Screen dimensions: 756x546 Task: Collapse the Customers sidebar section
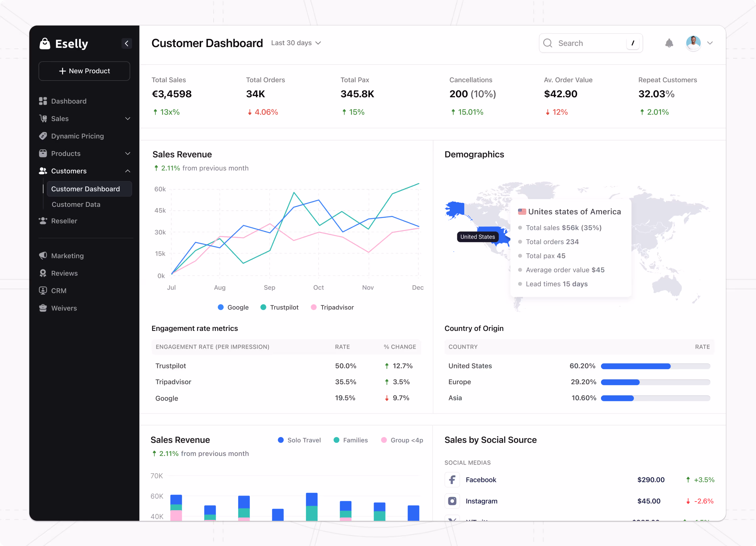point(127,171)
